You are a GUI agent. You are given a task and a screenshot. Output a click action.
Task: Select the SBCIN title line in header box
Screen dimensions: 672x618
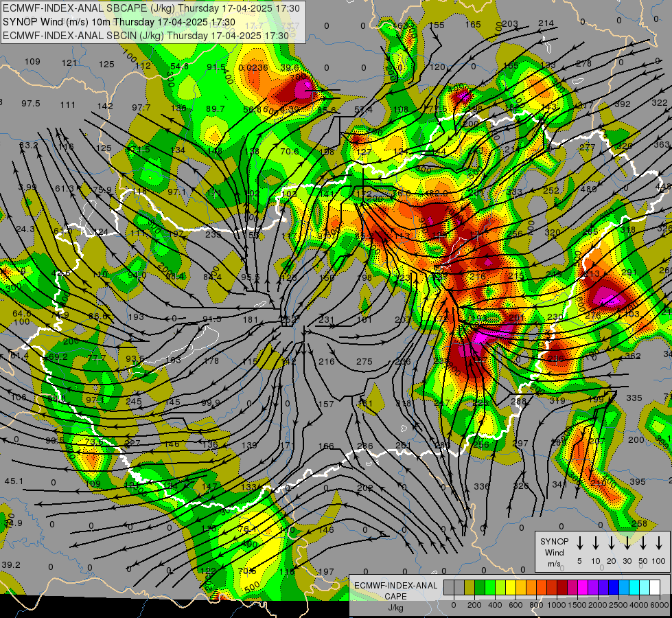(146, 36)
